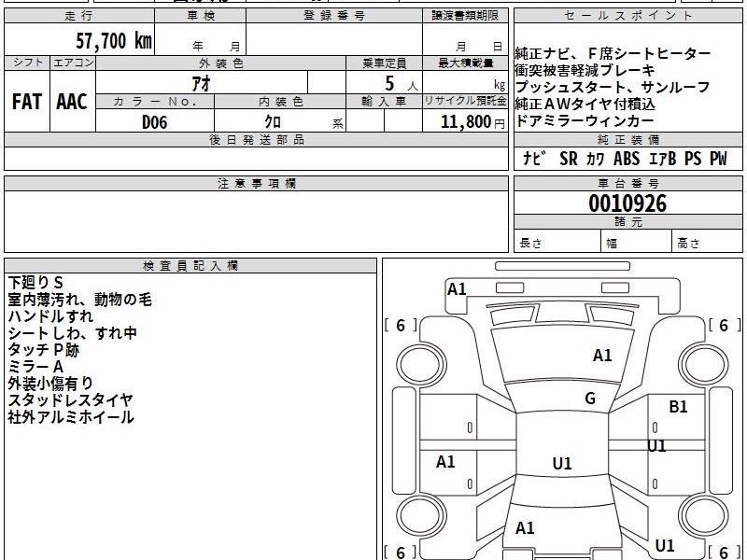Select recycle deposit 11,800円
Screen dimensions: 747x560
pos(472,122)
